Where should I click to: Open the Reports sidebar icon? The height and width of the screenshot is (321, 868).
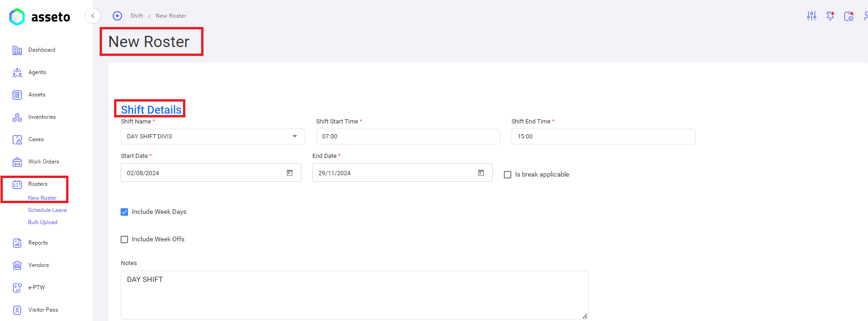tap(17, 243)
